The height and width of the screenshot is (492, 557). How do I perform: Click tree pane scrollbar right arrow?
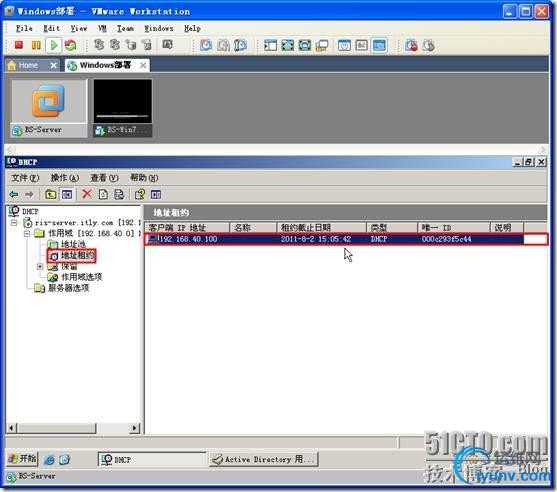point(135,428)
